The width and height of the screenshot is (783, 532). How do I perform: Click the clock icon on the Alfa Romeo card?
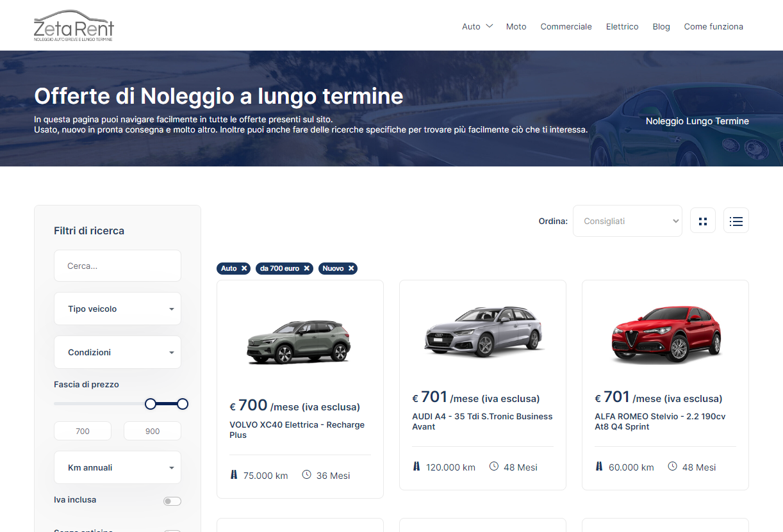672,467
